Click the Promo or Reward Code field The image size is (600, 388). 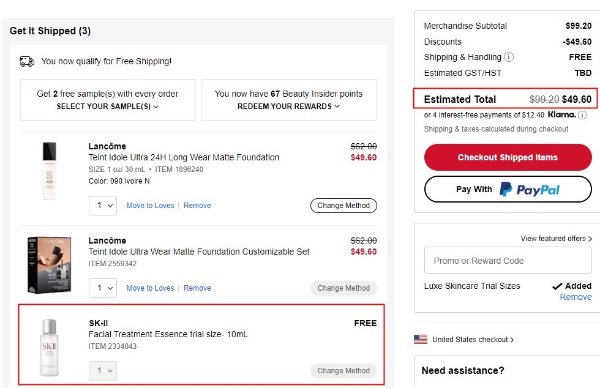pos(508,261)
